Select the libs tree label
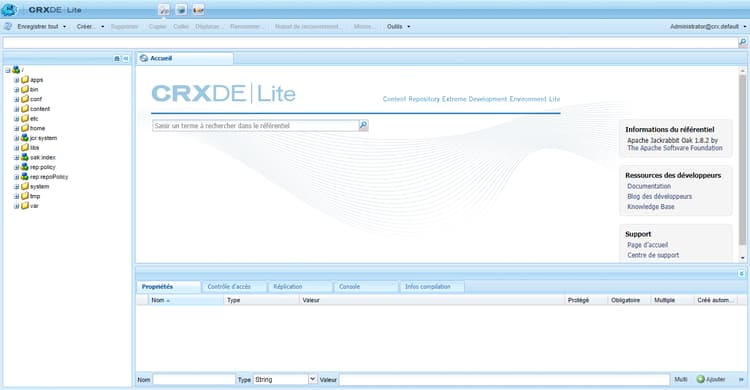The width and height of the screenshot is (750, 390). (34, 148)
